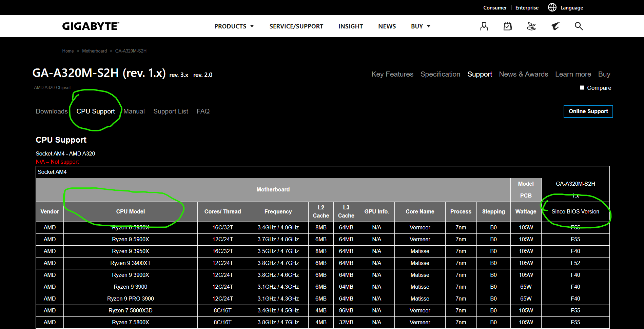Click the Online Support button
Viewport: 644px width, 329px height.
588,111
